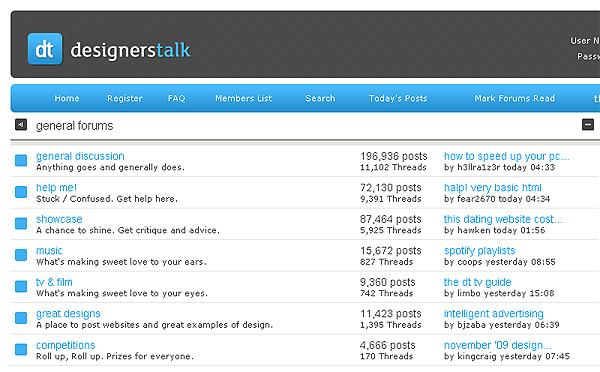
Task: Click the designerstalk wordmark
Action: tap(130, 50)
